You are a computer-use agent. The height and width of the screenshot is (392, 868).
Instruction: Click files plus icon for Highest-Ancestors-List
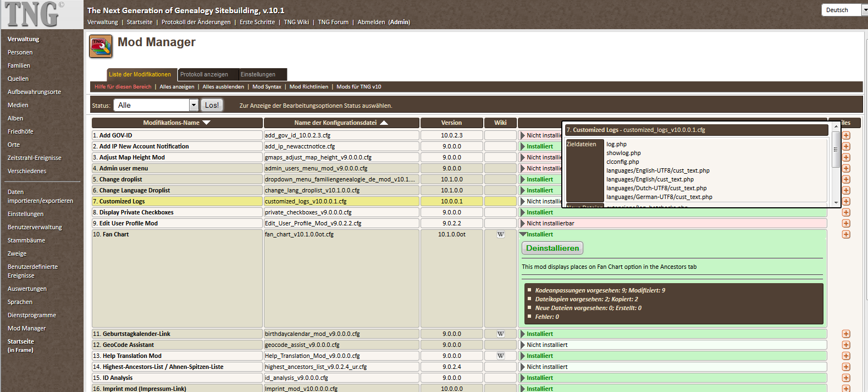coord(846,367)
